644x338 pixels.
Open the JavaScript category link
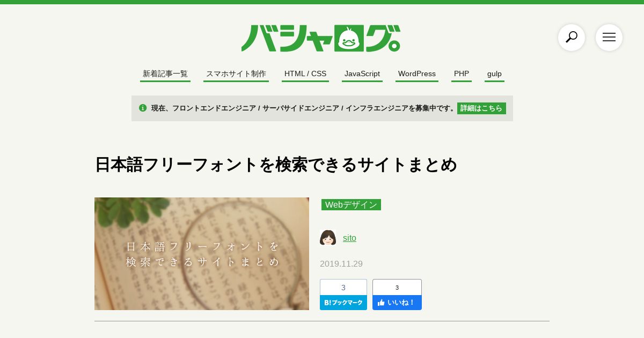coord(362,74)
